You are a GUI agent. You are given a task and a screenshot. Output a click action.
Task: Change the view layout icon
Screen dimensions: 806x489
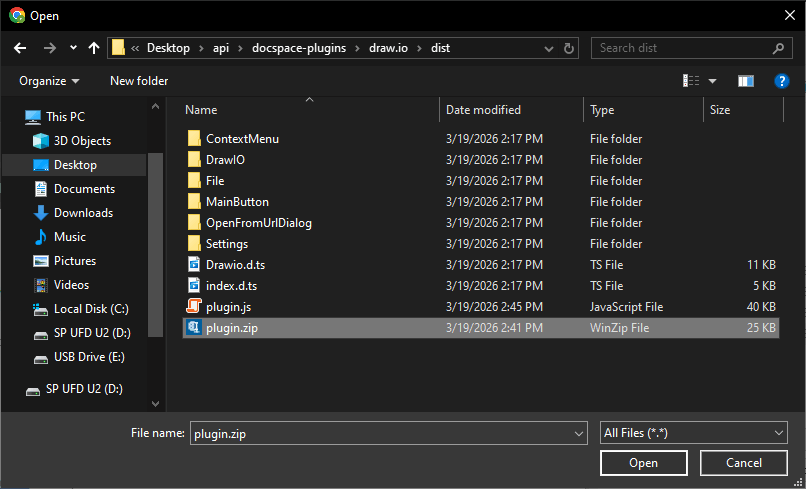tap(691, 81)
